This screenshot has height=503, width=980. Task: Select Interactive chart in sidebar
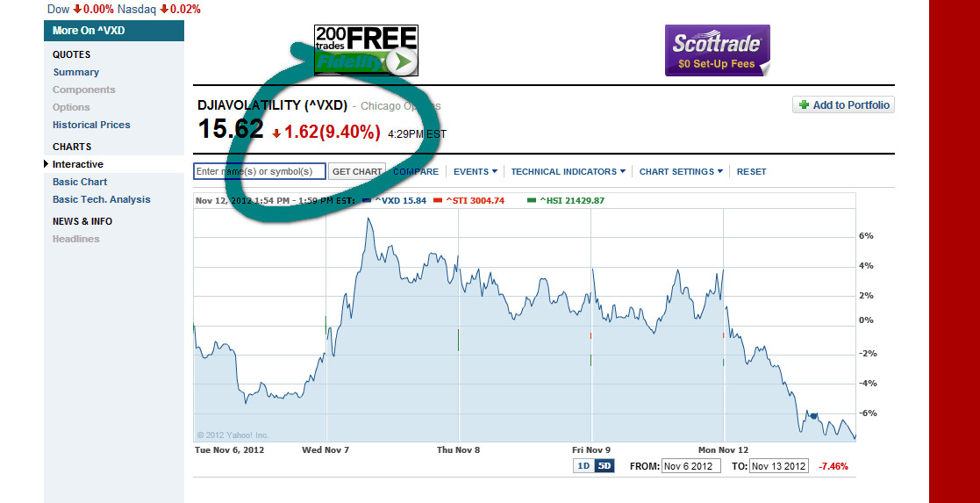[x=78, y=164]
